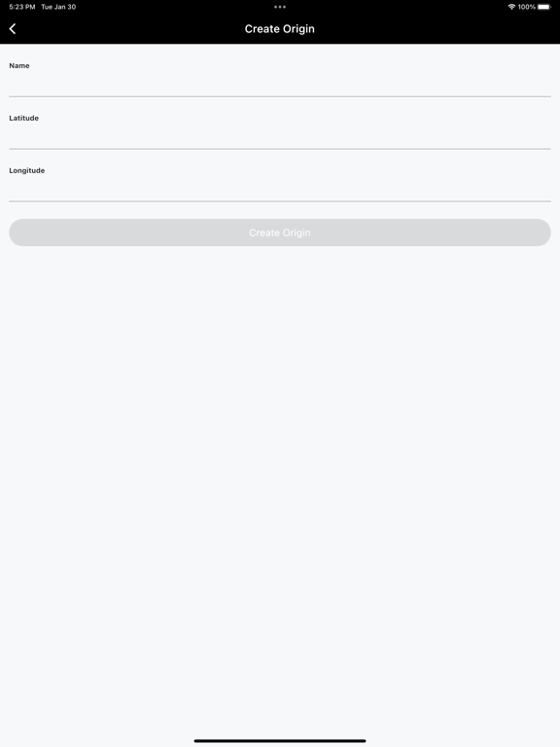The image size is (560, 747).
Task: Tap the Name field label
Action: (19, 66)
